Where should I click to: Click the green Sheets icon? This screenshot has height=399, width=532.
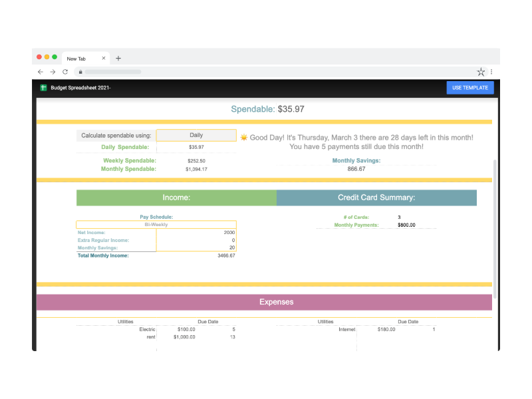click(x=43, y=88)
